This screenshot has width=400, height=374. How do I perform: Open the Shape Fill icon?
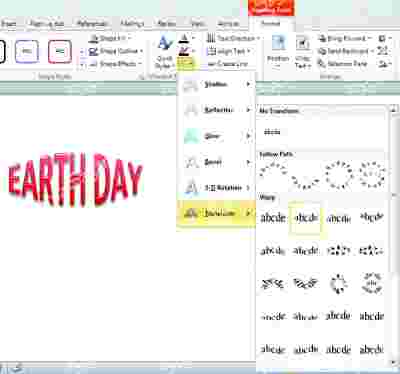(x=94, y=38)
